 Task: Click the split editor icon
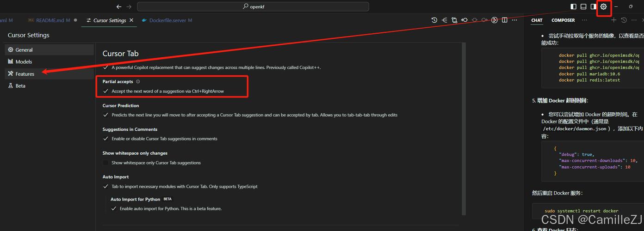coord(505,20)
